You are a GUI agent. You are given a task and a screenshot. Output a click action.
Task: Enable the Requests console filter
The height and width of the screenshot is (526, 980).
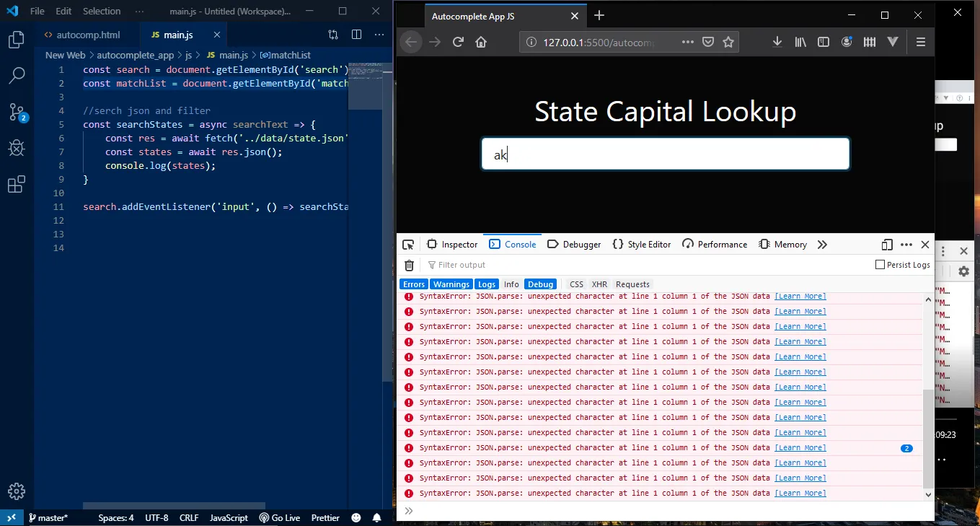click(632, 284)
